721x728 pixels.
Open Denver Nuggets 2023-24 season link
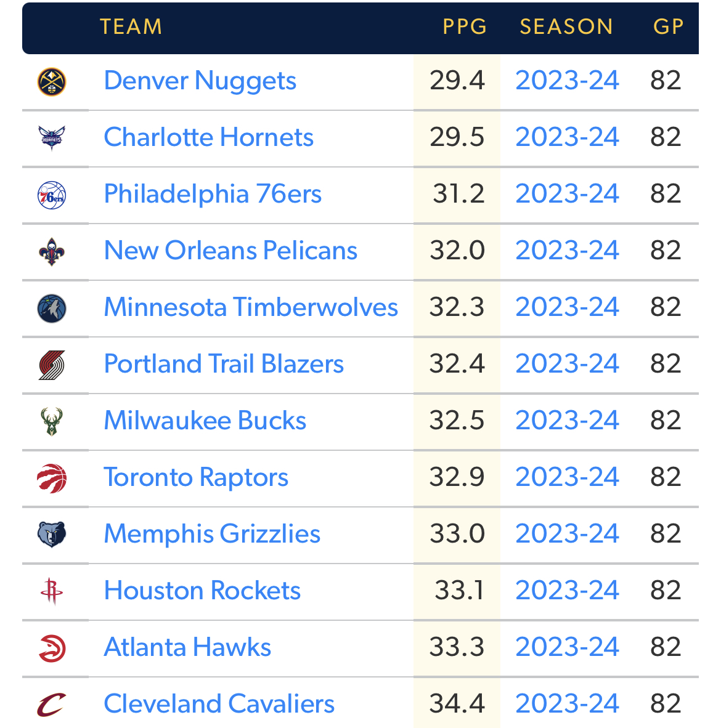pos(567,81)
